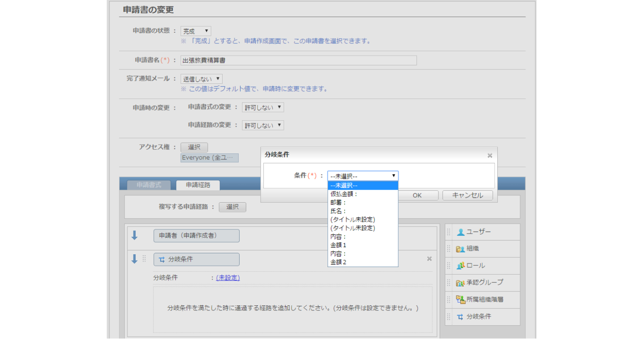Screen dimensions: 644x339
Task: Click the drag handle beside ロール
Action: (x=449, y=266)
